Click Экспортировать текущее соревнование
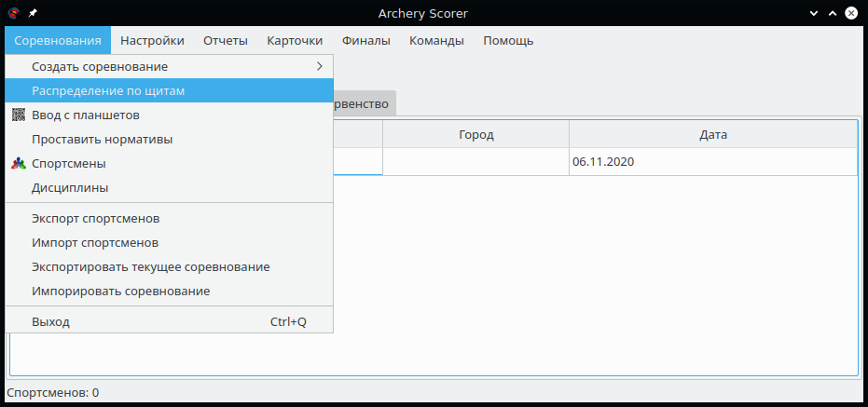This screenshot has height=407, width=868. 150,267
